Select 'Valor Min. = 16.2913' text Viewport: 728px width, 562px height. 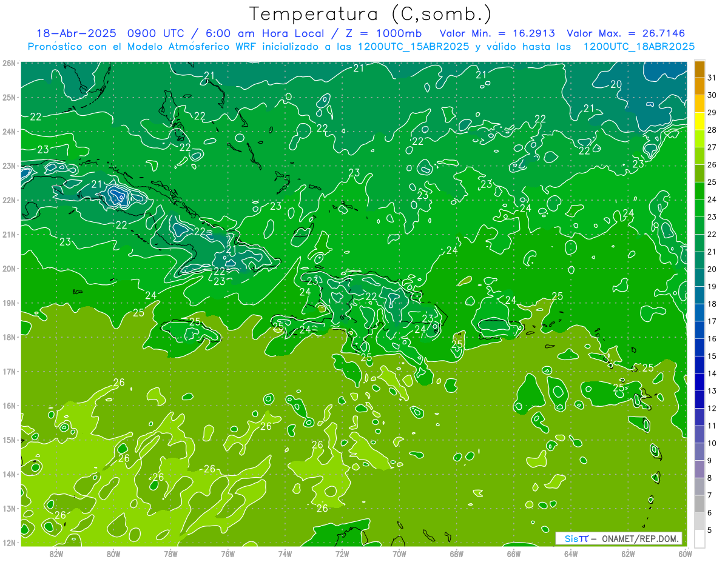(497, 33)
